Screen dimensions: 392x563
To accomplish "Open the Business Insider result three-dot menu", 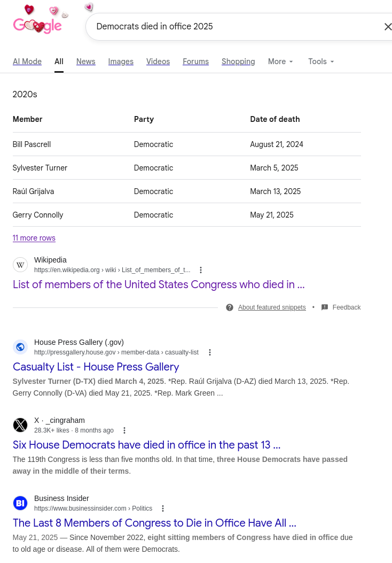I will [x=163, y=508].
